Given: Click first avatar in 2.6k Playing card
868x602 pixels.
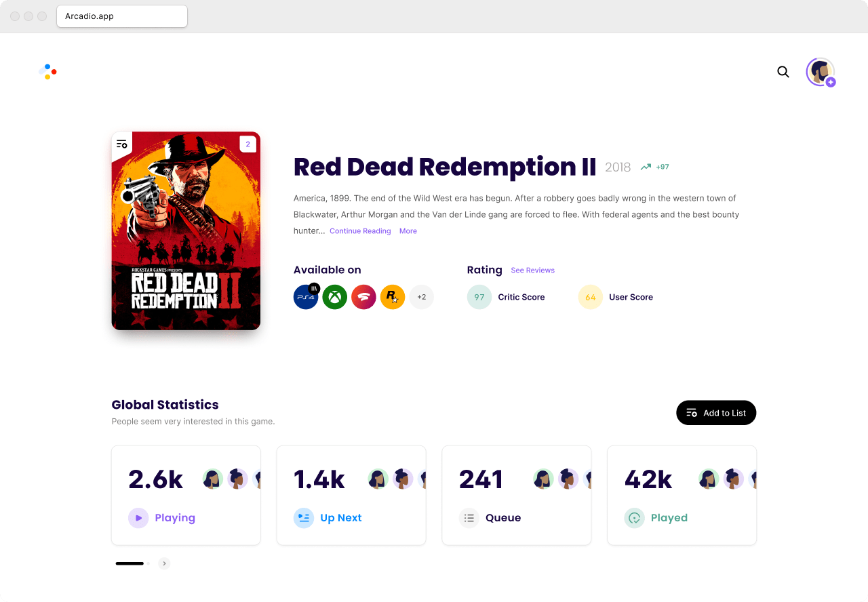Looking at the screenshot, I should point(213,479).
